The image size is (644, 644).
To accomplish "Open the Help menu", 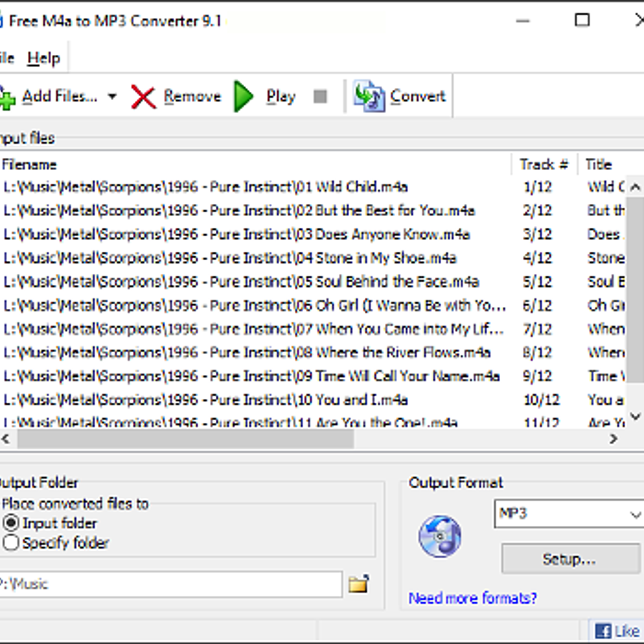I will [43, 59].
